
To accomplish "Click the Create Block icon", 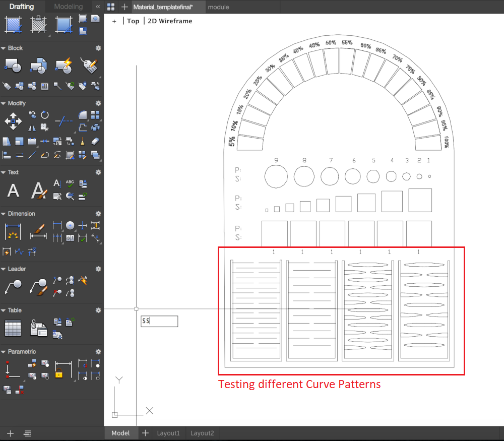I will (39, 65).
